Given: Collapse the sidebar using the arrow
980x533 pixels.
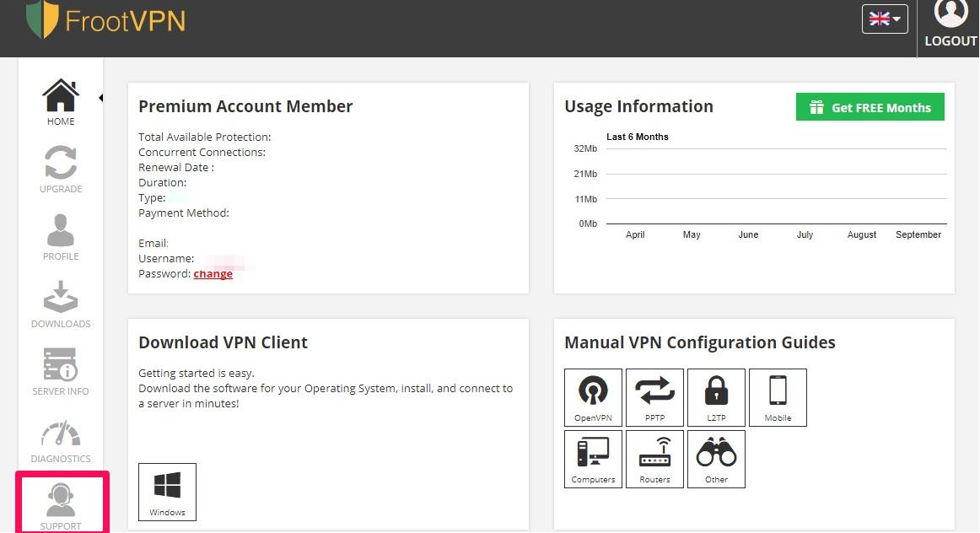Looking at the screenshot, I should point(100,98).
